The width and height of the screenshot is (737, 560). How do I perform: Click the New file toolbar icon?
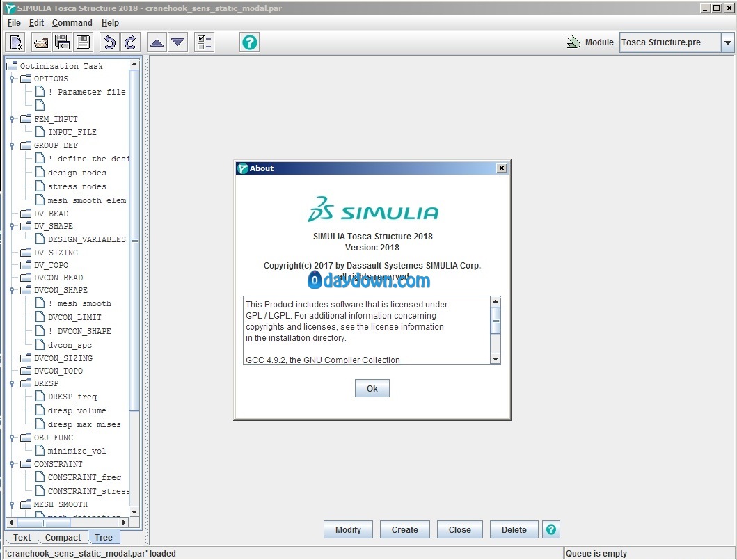point(17,42)
